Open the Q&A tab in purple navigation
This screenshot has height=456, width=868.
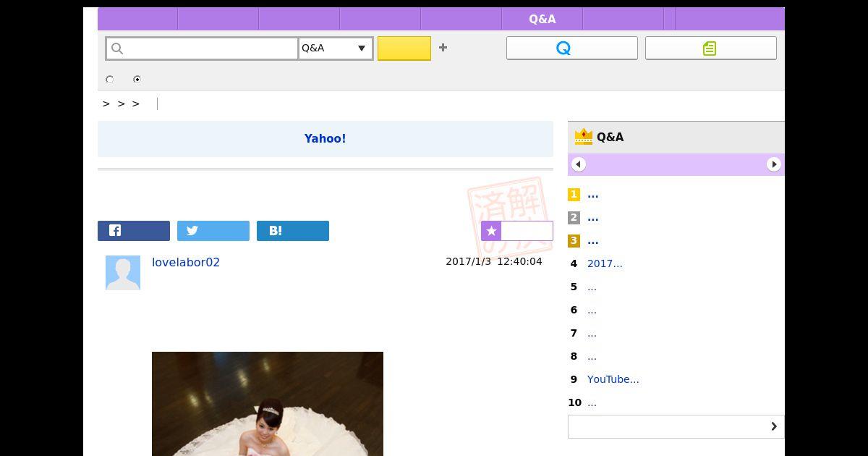point(542,20)
